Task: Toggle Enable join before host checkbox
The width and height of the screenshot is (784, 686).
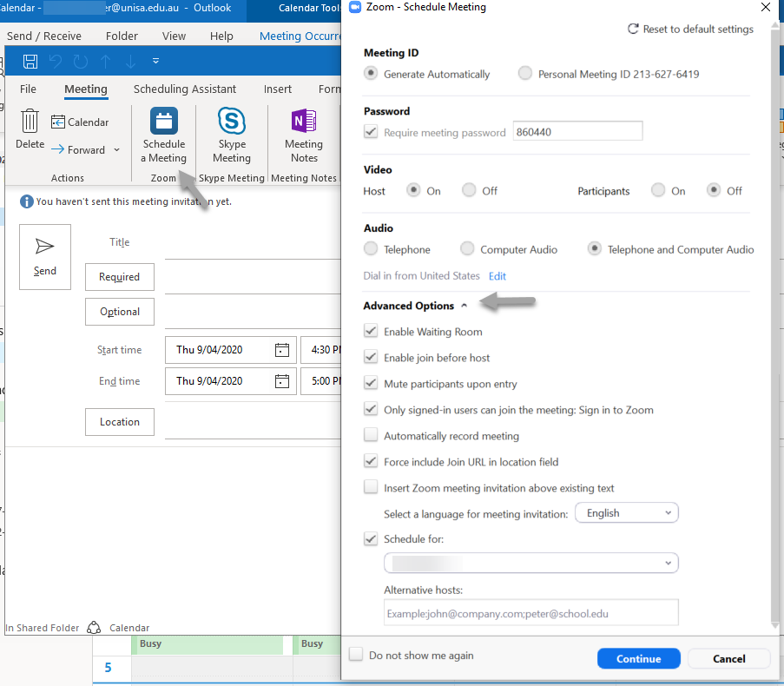Action: point(371,357)
